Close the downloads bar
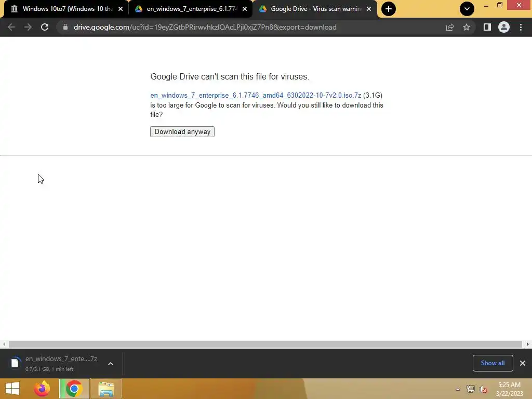Viewport: 532px width, 399px height. pyautogui.click(x=523, y=363)
